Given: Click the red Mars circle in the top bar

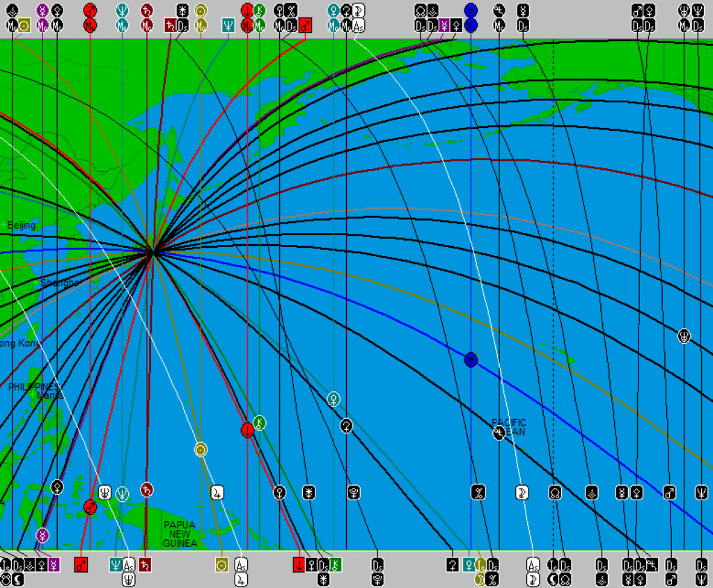Looking at the screenshot, I should pyautogui.click(x=90, y=10).
